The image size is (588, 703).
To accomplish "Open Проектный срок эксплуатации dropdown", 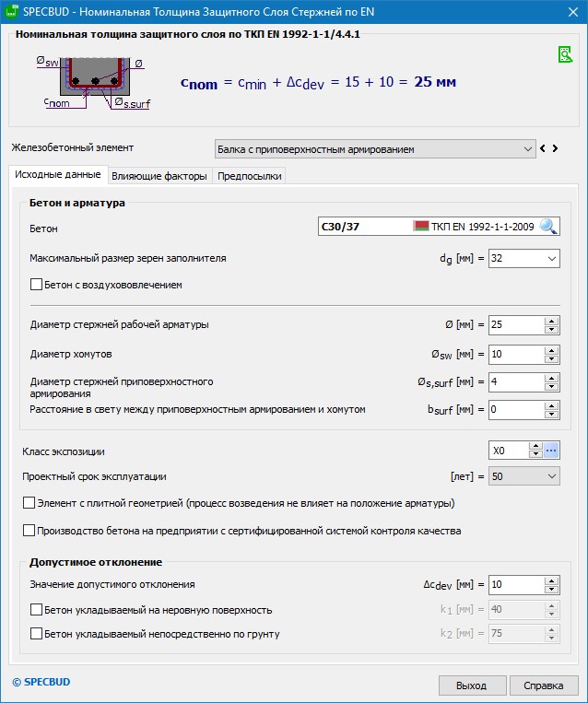I will click(x=551, y=476).
